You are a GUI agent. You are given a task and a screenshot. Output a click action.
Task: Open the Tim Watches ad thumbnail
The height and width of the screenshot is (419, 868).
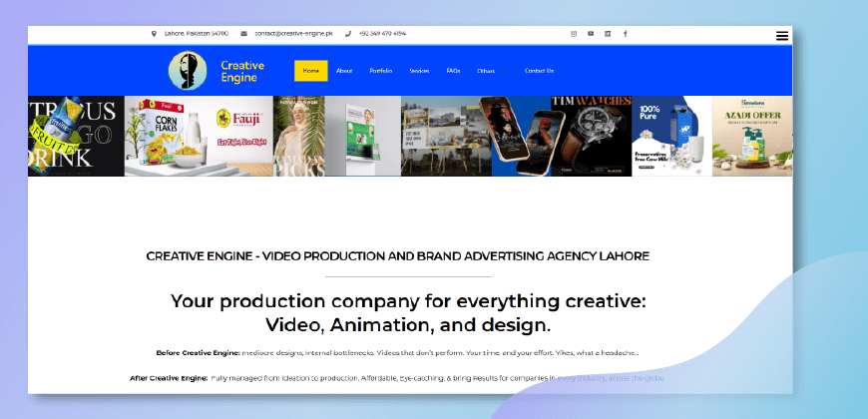[x=590, y=136]
